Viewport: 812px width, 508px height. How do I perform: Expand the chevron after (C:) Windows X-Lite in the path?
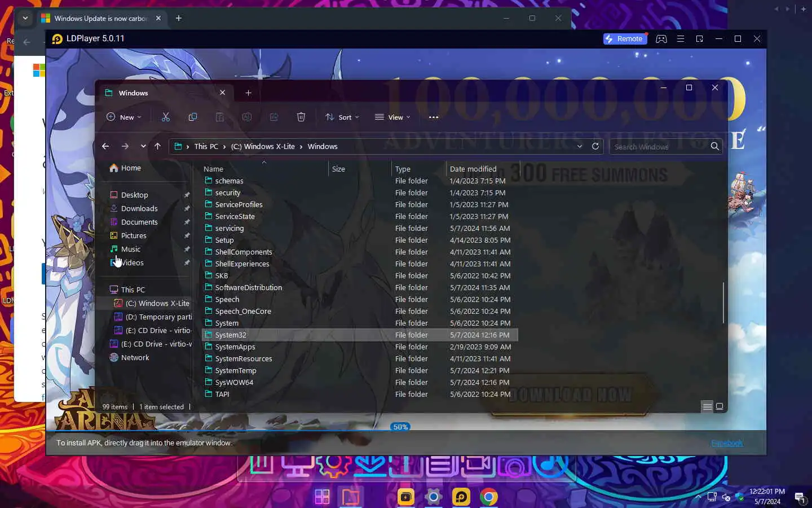[301, 146]
